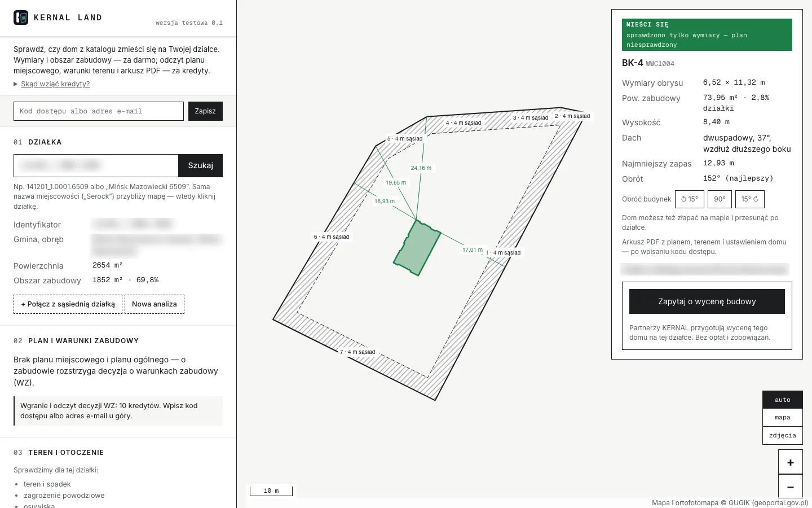The width and height of the screenshot is (812, 508).
Task: Click the BK-4 house model title
Action: (x=633, y=63)
